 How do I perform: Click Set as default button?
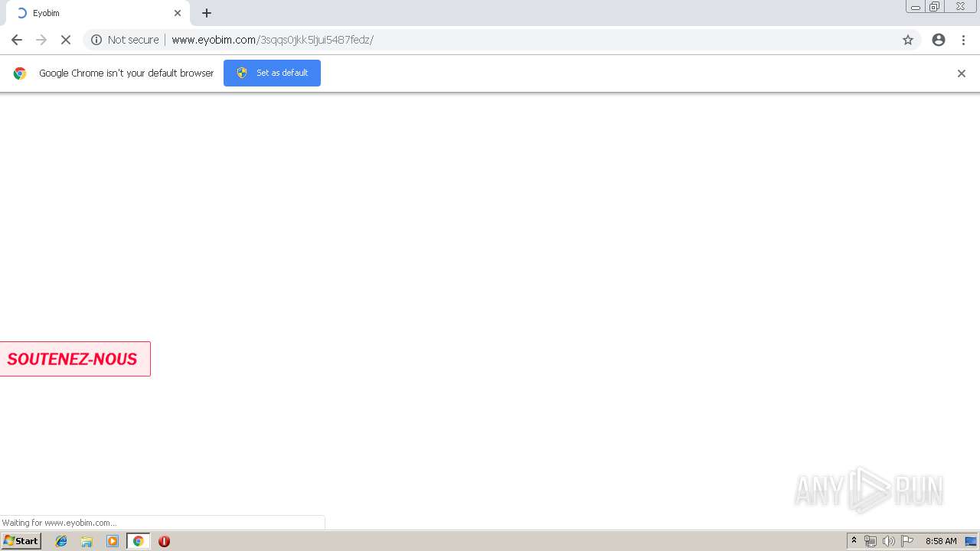[x=272, y=73]
